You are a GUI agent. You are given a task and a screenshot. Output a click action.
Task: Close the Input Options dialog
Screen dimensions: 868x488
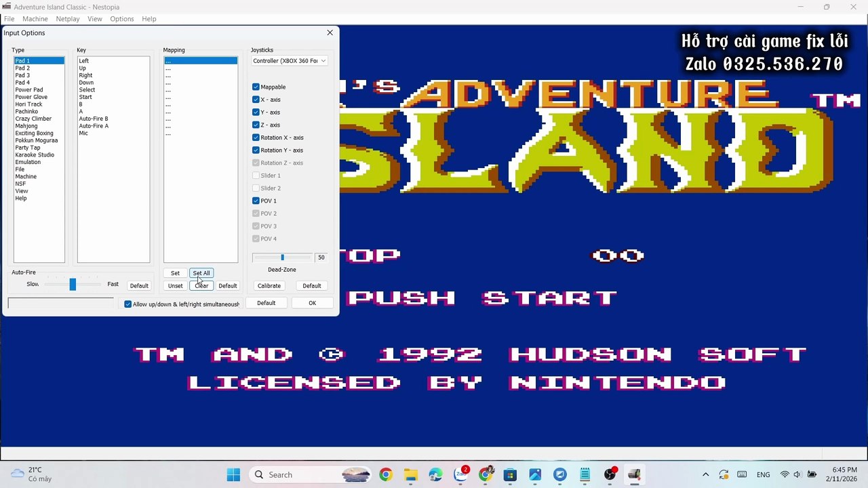(x=330, y=33)
